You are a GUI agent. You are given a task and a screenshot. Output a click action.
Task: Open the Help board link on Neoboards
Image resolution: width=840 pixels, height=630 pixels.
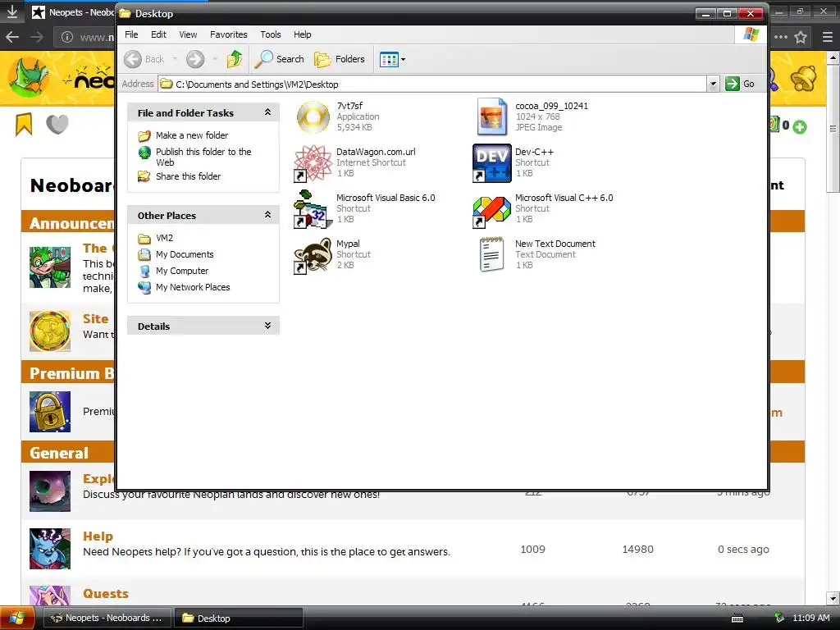tap(98, 536)
